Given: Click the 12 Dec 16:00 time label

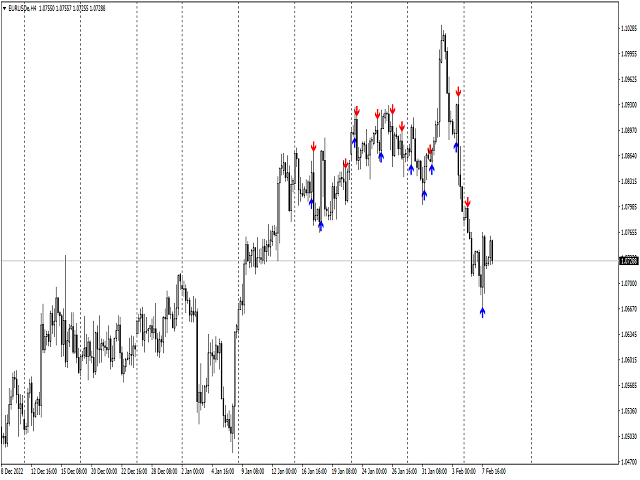Looking at the screenshot, I should coord(44,471).
